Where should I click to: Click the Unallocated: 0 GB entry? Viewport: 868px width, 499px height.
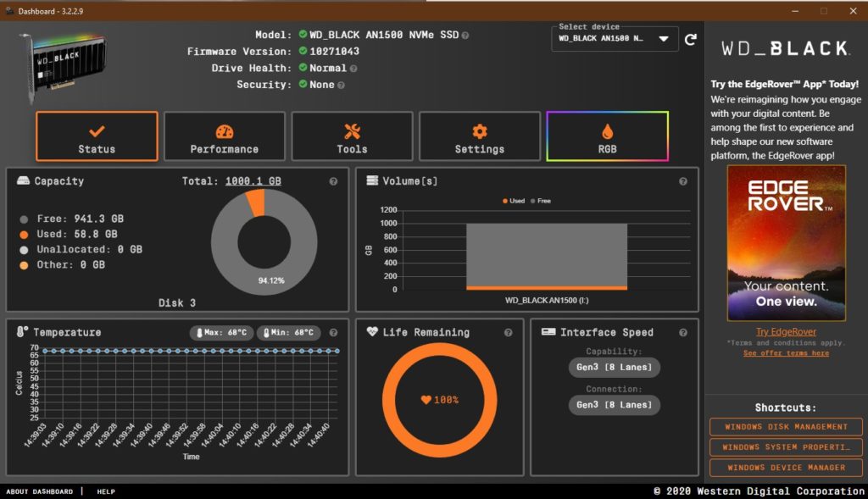point(81,249)
